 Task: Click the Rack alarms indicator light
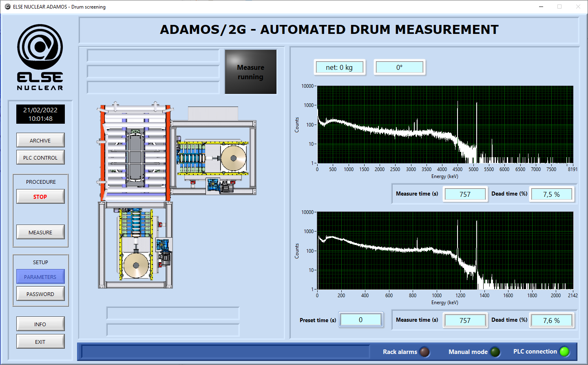click(x=424, y=352)
